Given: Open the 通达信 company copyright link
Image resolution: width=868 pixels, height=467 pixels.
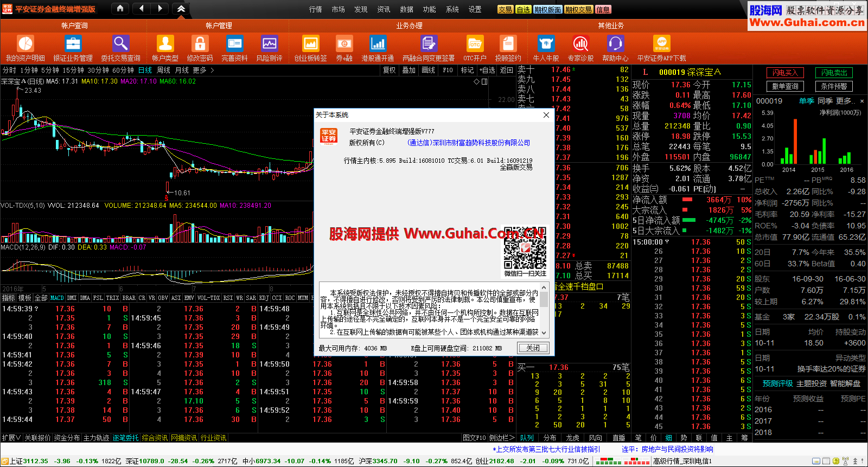Looking at the screenshot, I should [469, 143].
